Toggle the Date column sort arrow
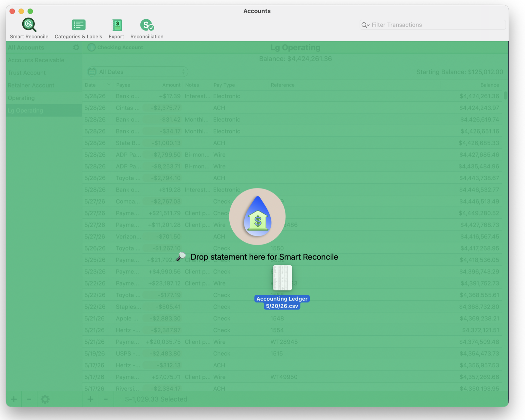The image size is (525, 420). 109,85
